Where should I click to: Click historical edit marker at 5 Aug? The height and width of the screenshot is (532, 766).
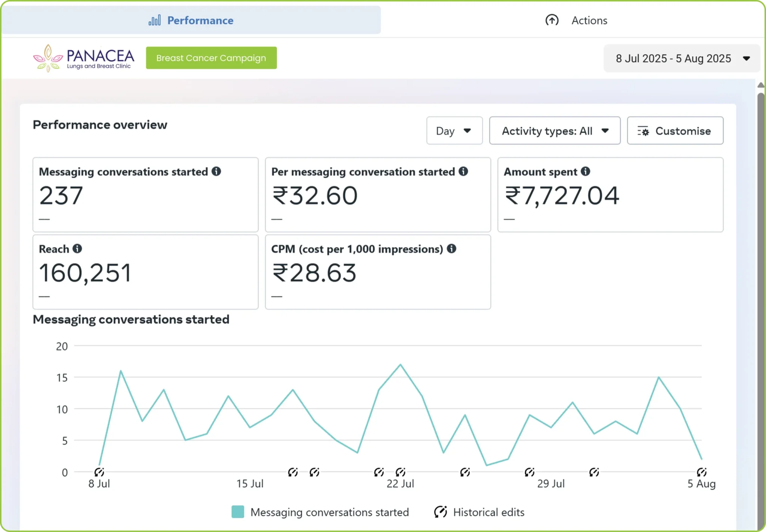click(702, 472)
